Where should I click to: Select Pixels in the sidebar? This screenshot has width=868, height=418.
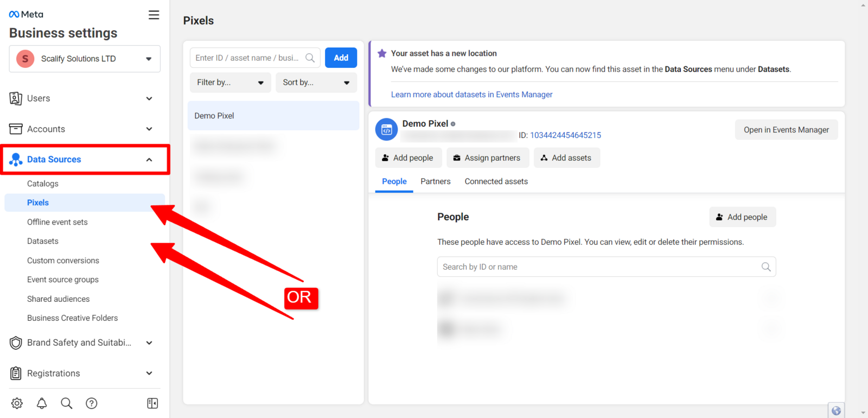click(85, 202)
